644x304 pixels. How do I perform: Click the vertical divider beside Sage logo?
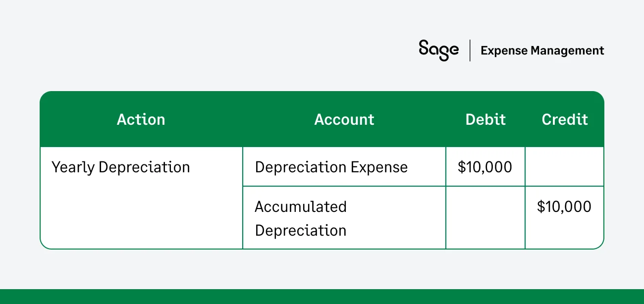coord(470,51)
